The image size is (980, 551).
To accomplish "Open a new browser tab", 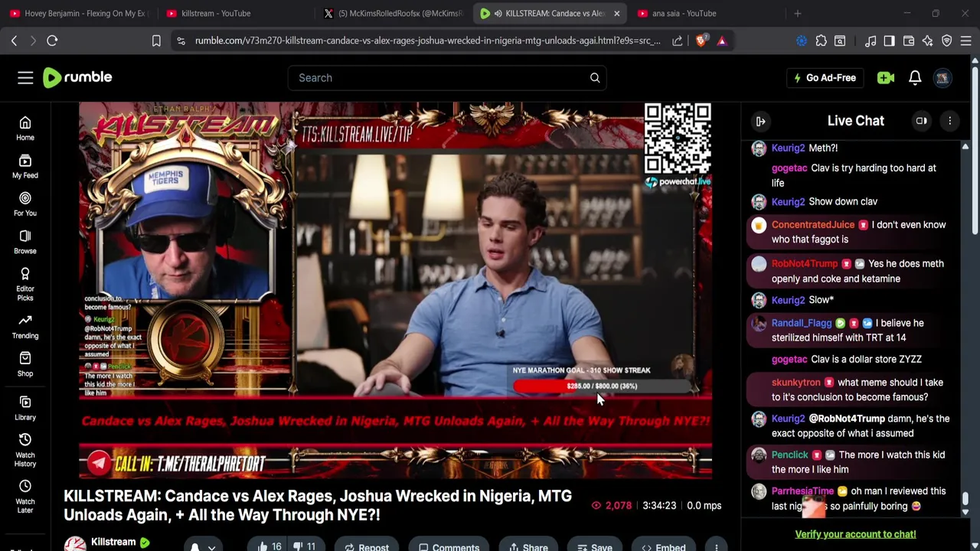I will (x=797, y=13).
